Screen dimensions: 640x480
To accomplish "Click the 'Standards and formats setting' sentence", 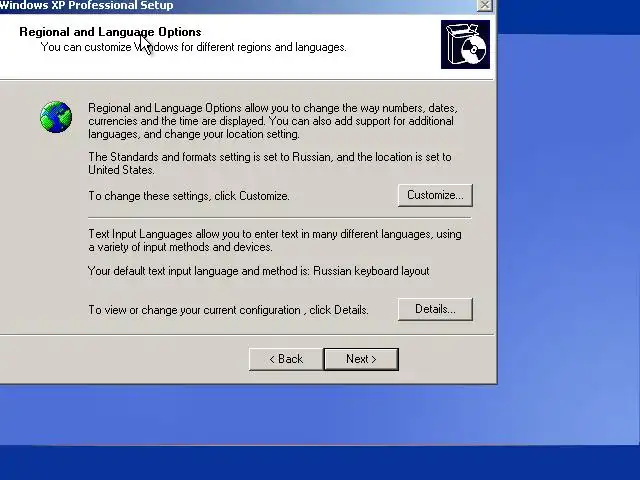I will click(x=270, y=163).
